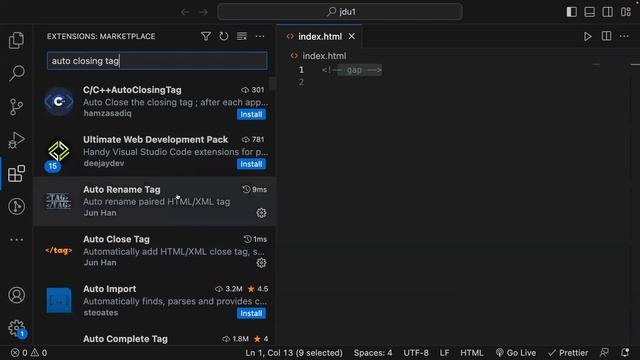Open the Manage gear in activity bar
Image resolution: width=640 pixels, height=360 pixels.
click(16, 328)
